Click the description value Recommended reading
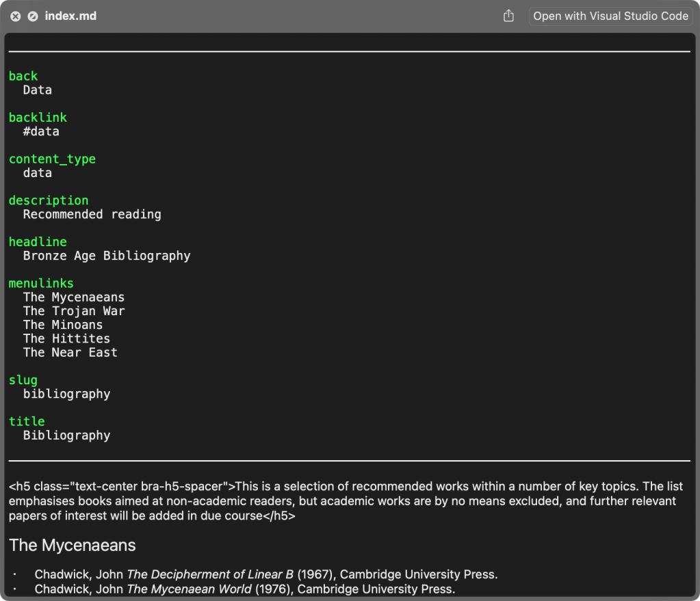This screenshot has height=601, width=700. coord(92,214)
